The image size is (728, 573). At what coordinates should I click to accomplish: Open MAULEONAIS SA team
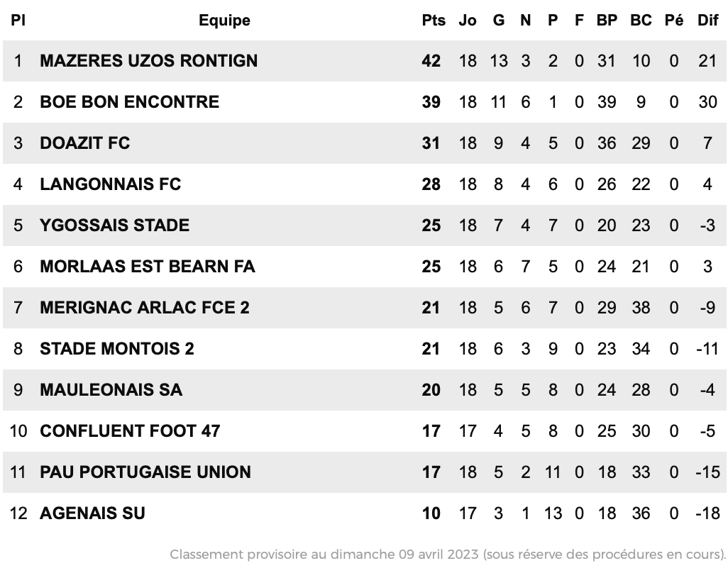(111, 390)
